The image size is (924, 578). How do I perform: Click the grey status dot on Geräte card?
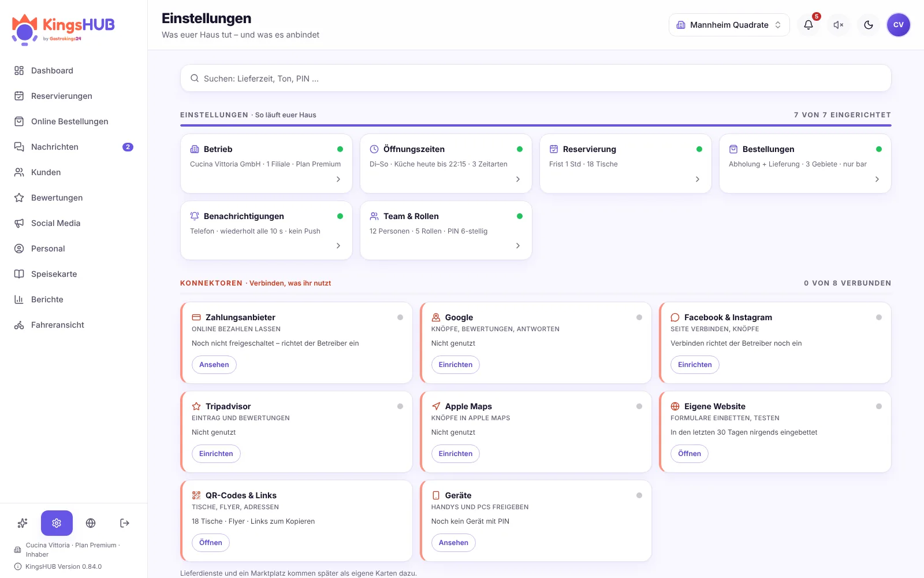pyautogui.click(x=639, y=495)
